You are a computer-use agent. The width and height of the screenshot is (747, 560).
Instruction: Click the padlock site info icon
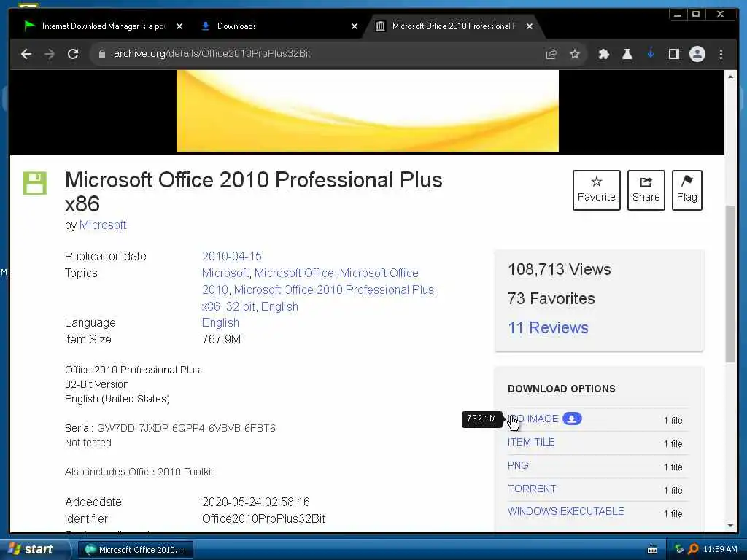(101, 54)
